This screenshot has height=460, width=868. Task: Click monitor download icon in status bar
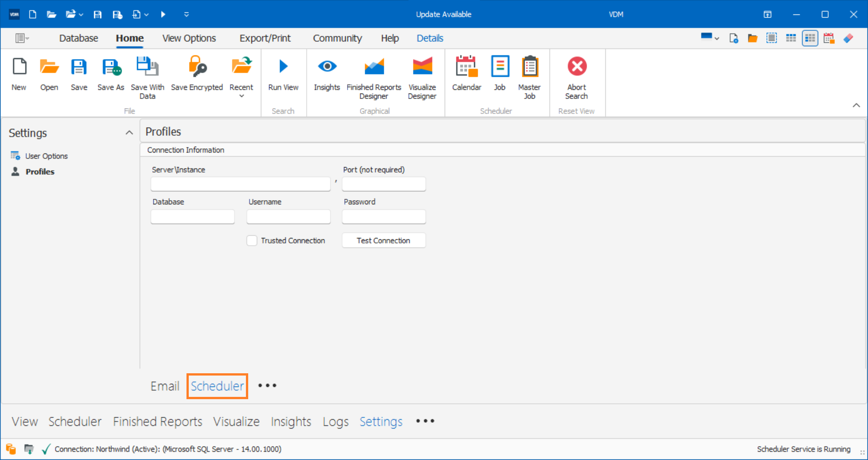[x=29, y=449]
